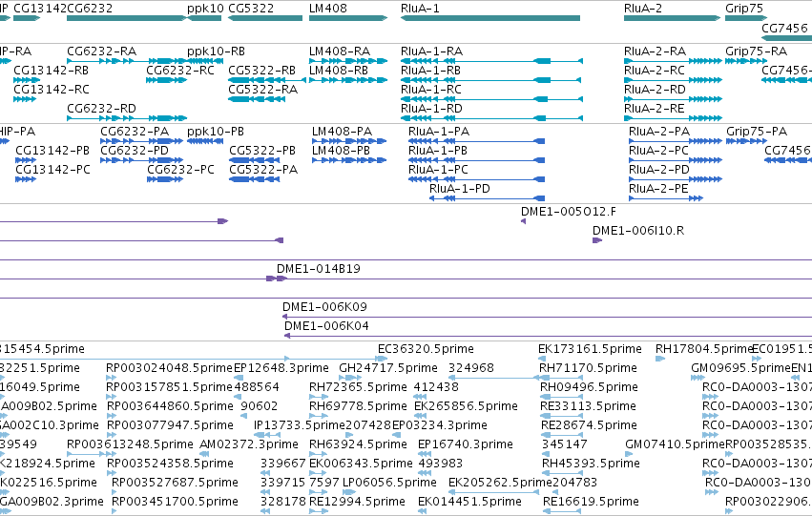Select protein RluA-1-PA

pyautogui.click(x=476, y=141)
